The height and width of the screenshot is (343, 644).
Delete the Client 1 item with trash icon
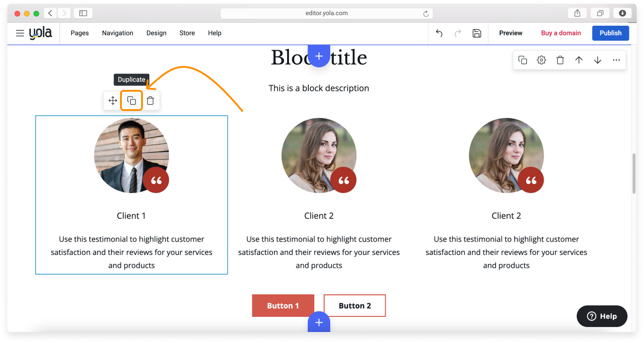[150, 100]
